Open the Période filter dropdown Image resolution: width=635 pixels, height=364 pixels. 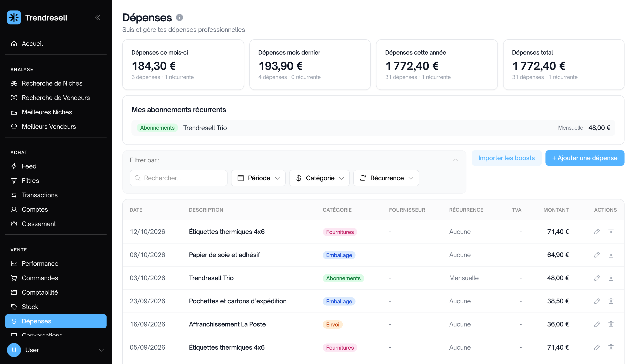[258, 178]
